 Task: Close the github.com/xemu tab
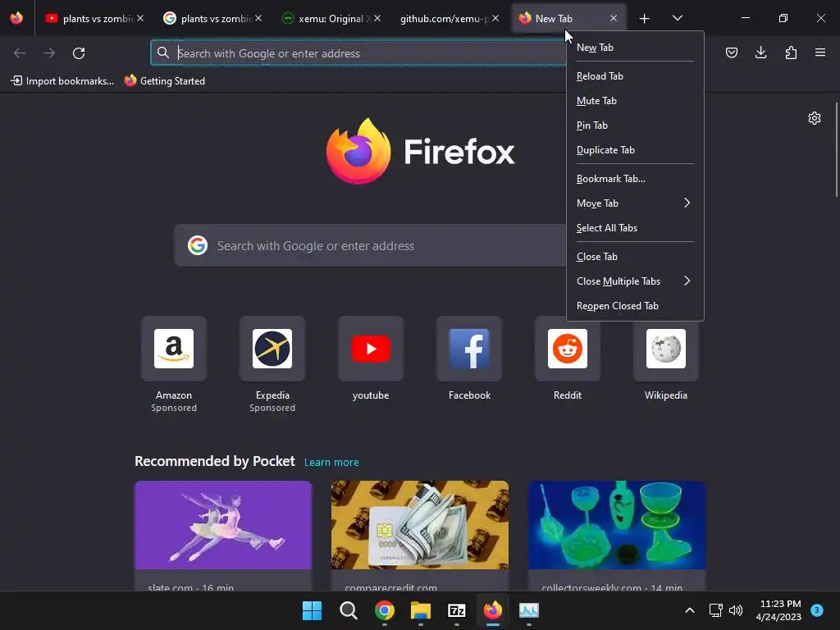tap(495, 18)
